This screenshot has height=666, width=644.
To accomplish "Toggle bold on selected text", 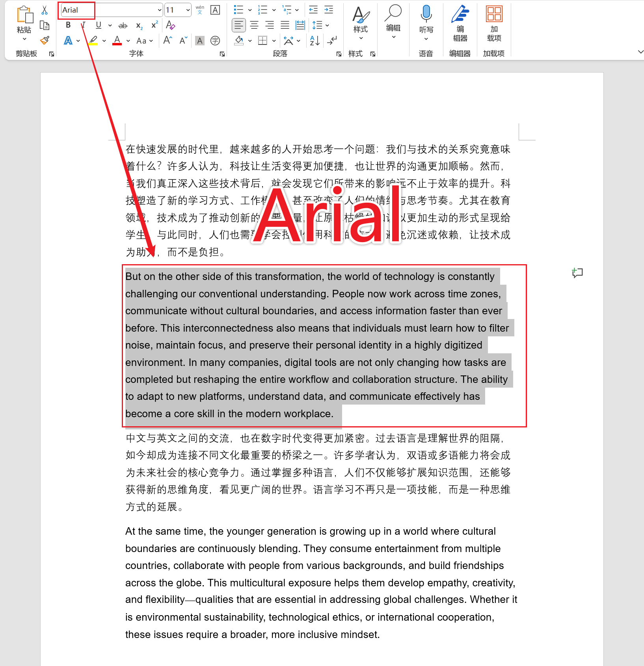I will tap(68, 25).
